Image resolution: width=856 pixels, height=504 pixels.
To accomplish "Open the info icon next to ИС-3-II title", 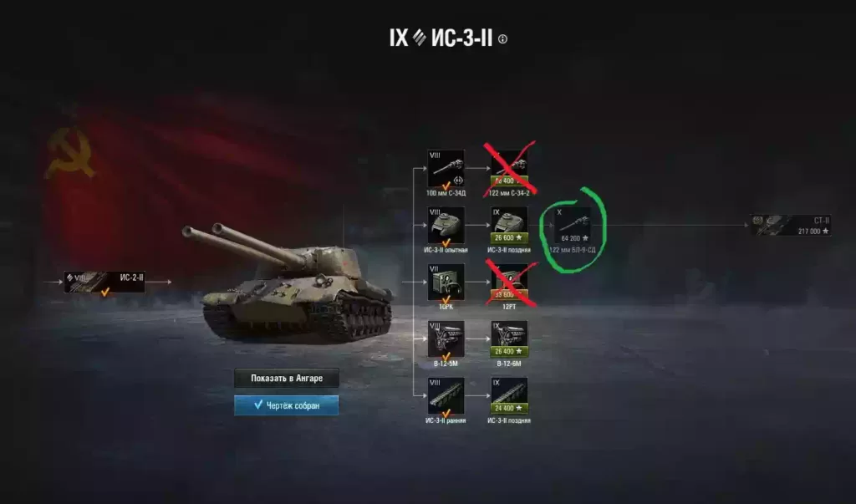I will pos(502,39).
